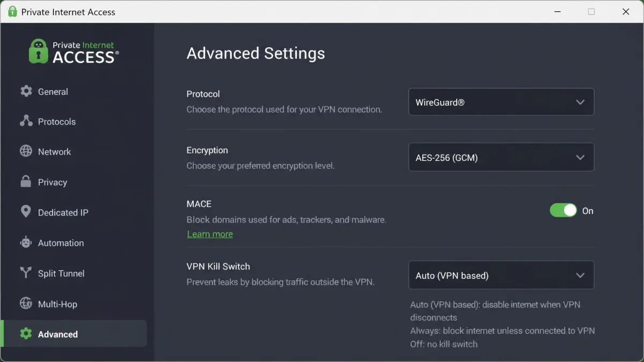Click the Advanced Settings heading
Image resolution: width=644 pixels, height=362 pixels.
255,54
